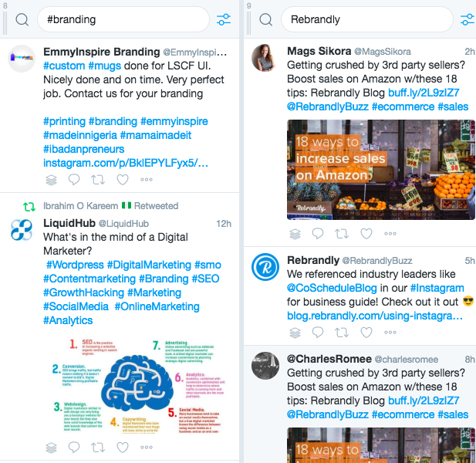The height and width of the screenshot is (463, 476).
Task: Grab the #branding column drag handle
Action: pos(5,23)
